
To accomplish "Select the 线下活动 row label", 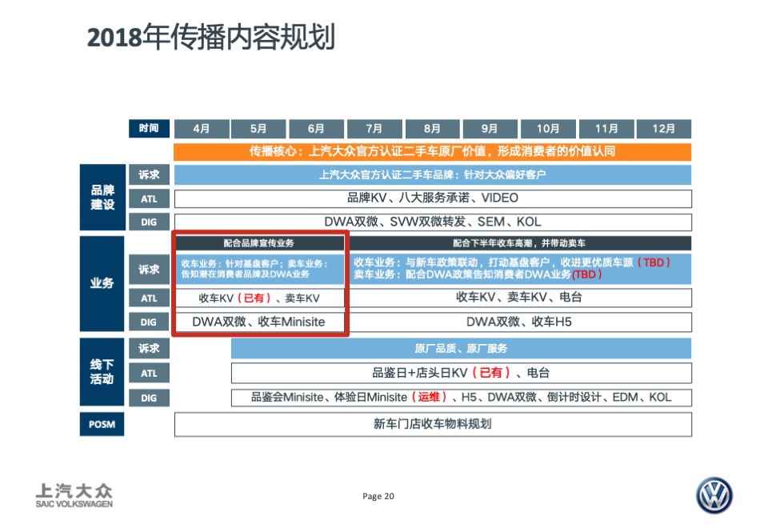I will (x=102, y=370).
